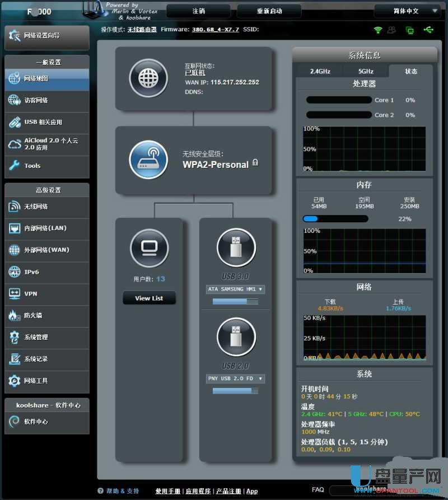
Task: Open the ATA SAMSUNG HM1 dropdown
Action: tap(235, 289)
